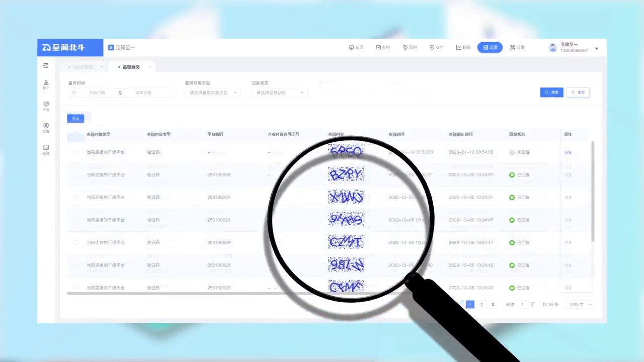Expand the 回复状态 dropdown
Screen dimensions: 644x362
tap(279, 93)
